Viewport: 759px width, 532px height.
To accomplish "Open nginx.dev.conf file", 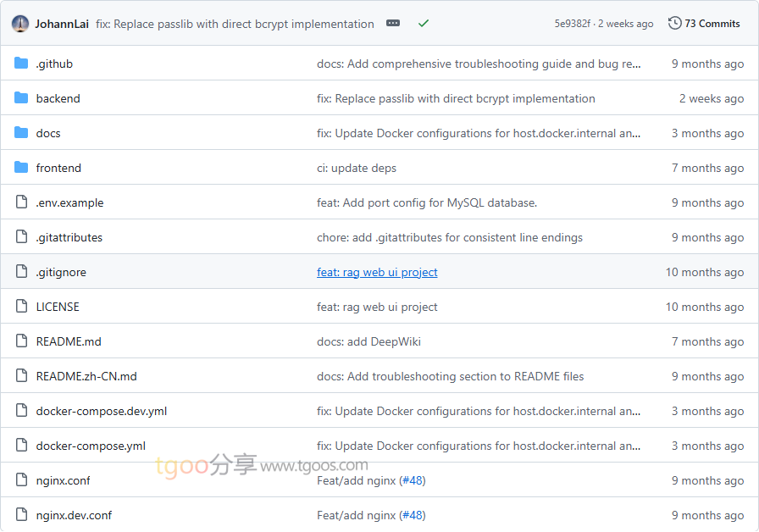I will pos(74,515).
